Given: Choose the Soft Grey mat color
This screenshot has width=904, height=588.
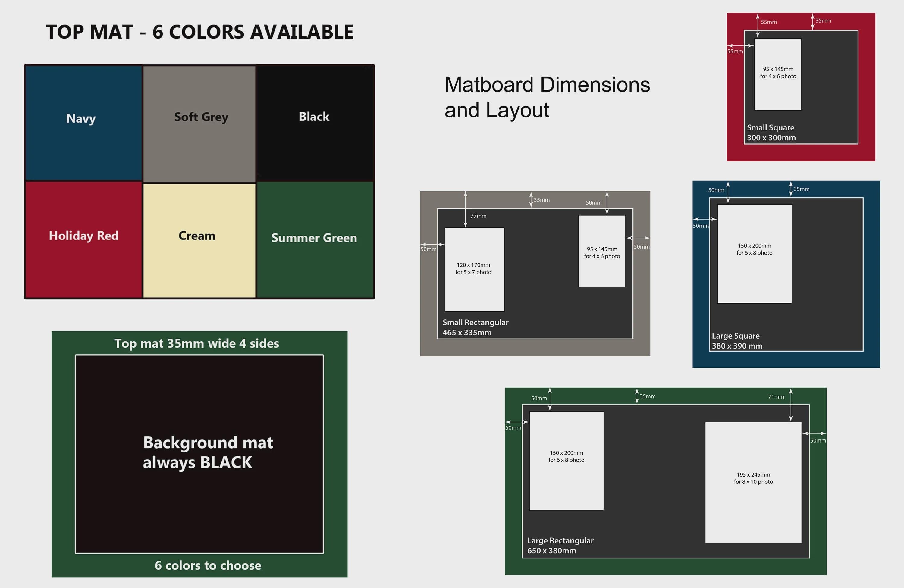Looking at the screenshot, I should pyautogui.click(x=199, y=124).
